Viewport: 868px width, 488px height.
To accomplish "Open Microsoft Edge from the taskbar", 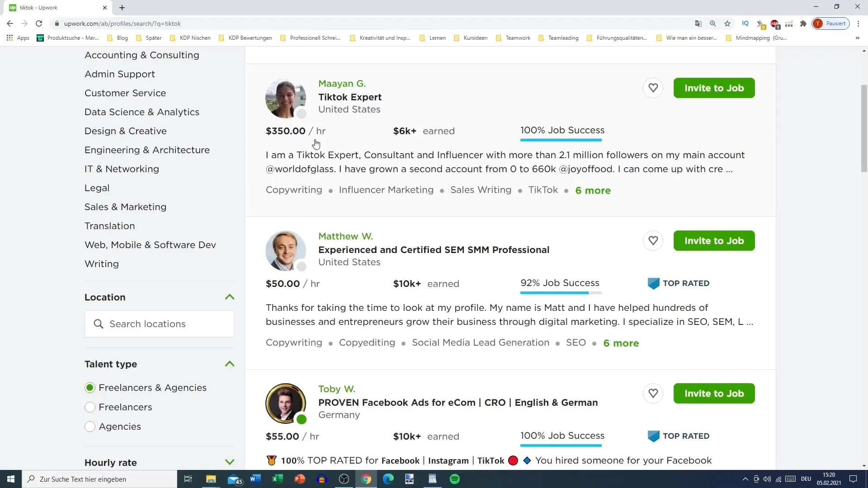I will coord(388,479).
